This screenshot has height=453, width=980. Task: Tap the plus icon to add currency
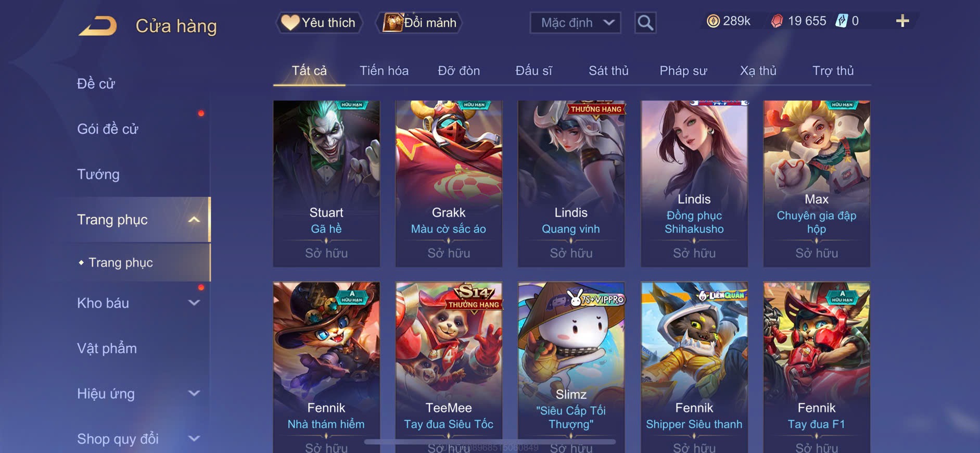[x=902, y=21]
